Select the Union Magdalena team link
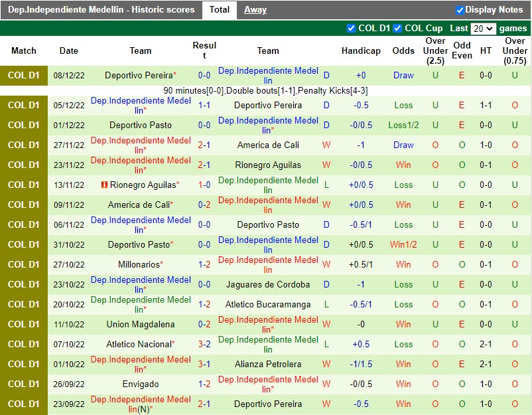Screen dimensions: 532x415 click(x=141, y=324)
